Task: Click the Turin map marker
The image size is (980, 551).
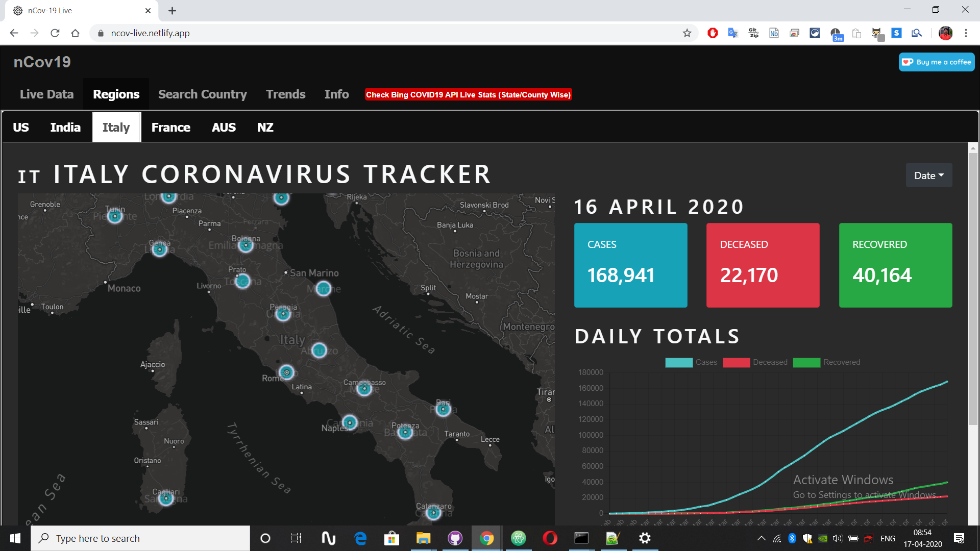Action: pos(115,216)
